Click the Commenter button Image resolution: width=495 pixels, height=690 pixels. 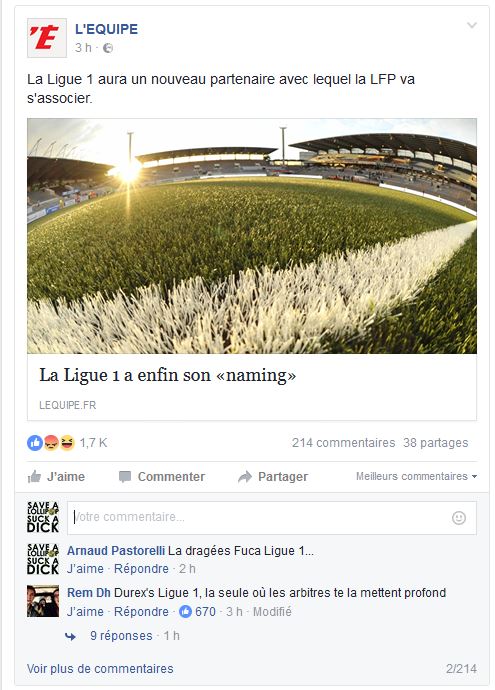162,477
